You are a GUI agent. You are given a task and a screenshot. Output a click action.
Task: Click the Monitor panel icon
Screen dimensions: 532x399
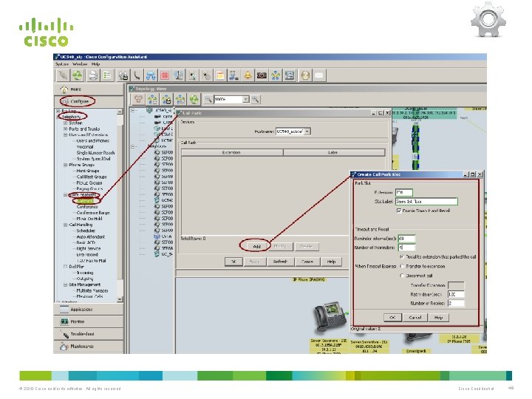click(x=64, y=321)
